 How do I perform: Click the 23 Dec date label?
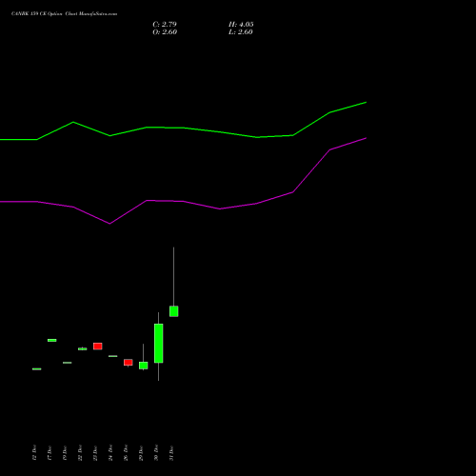95,453
